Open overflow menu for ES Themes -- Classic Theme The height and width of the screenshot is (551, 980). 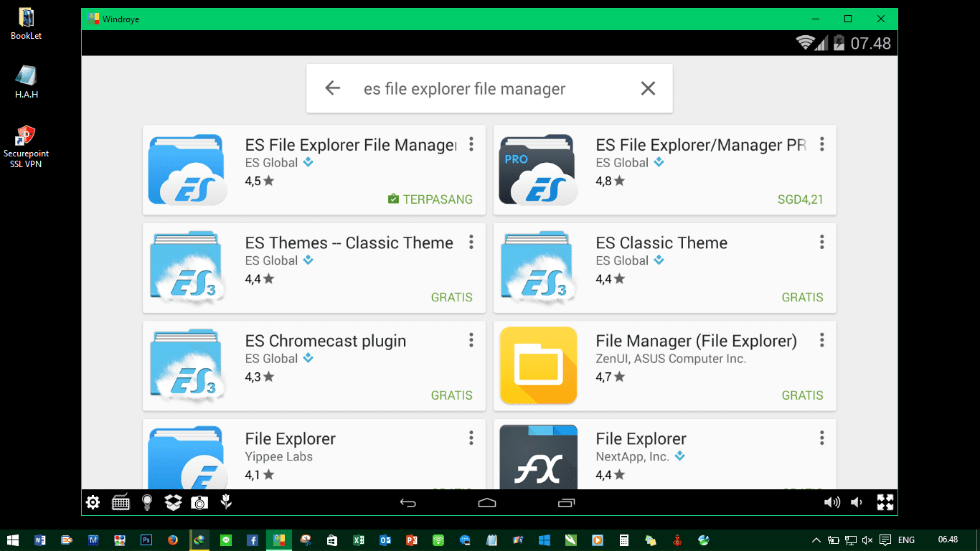click(x=471, y=242)
